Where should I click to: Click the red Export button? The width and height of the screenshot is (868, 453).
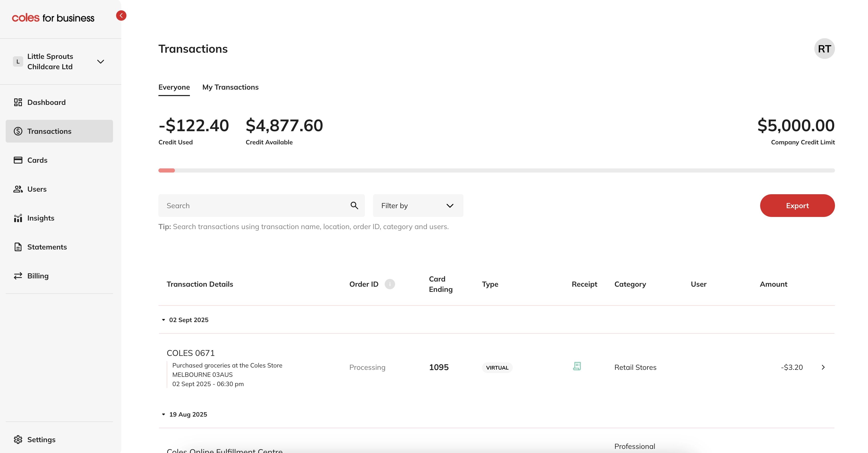(x=797, y=205)
